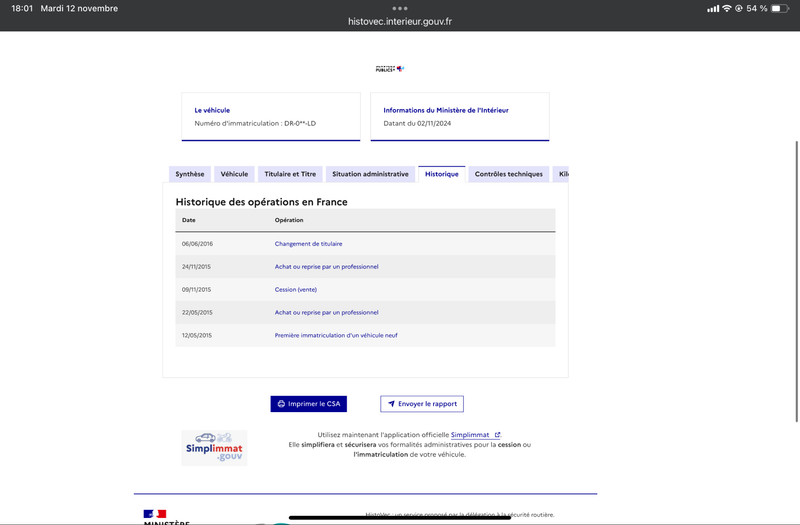Click the Informations du Ministère de l'Intérieur heading

[446, 110]
